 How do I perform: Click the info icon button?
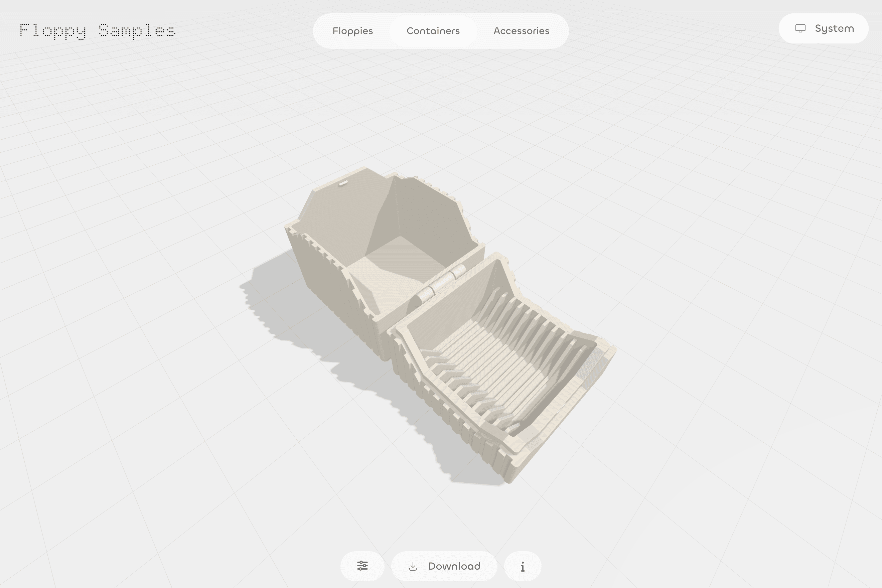point(523,567)
